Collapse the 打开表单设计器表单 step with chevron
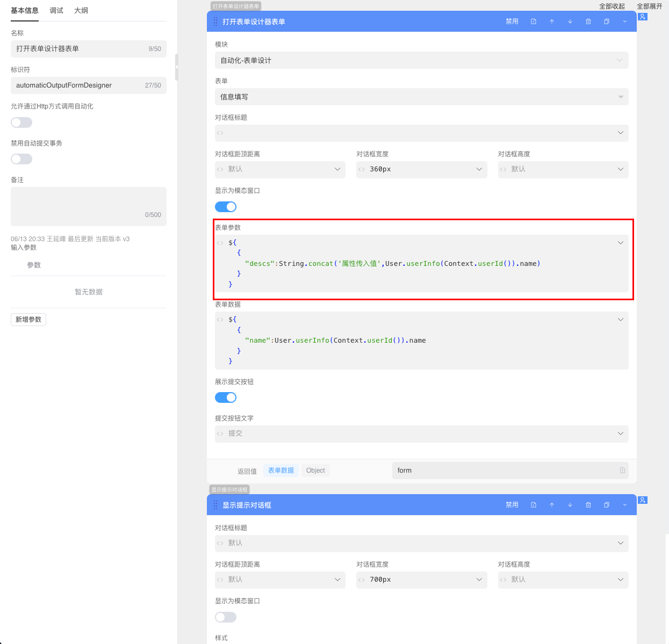 point(625,21)
